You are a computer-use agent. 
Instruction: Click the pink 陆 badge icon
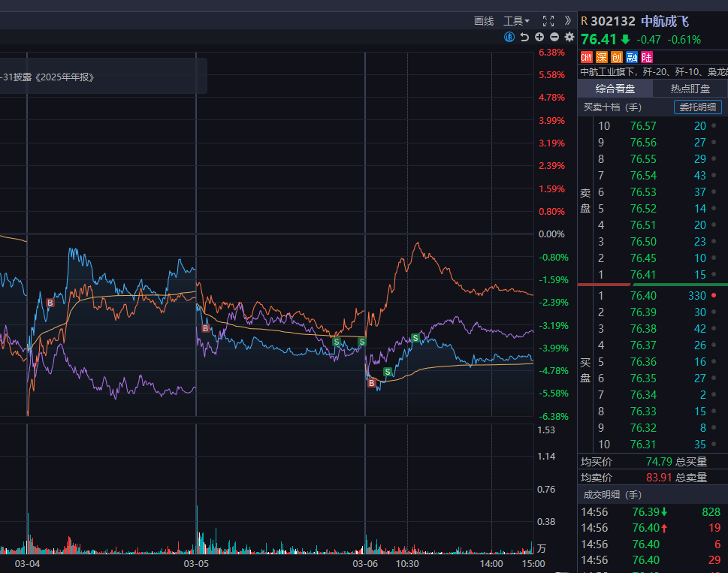646,57
